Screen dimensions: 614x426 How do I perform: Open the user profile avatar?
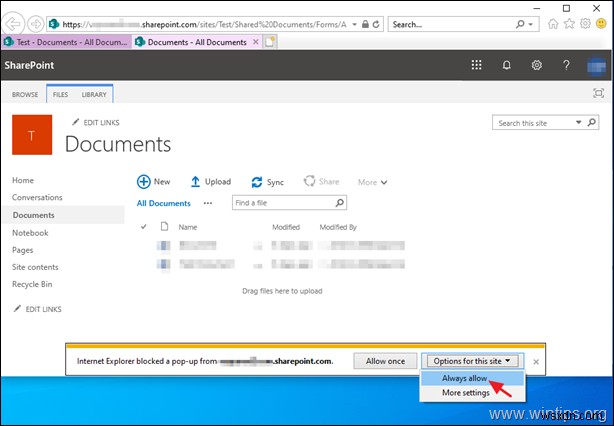(596, 65)
